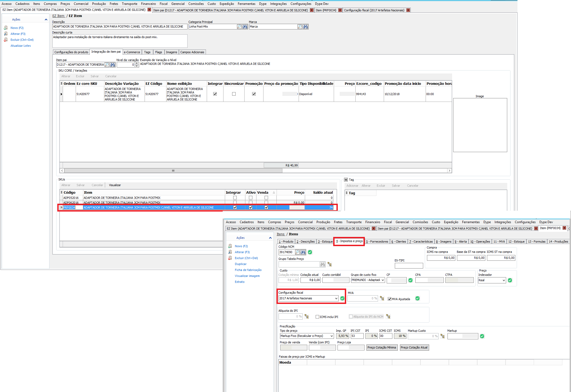Viewport: 571px width, 392px height.
Task: Switch to the 5 - Fornecedores tab
Action: [377, 242]
